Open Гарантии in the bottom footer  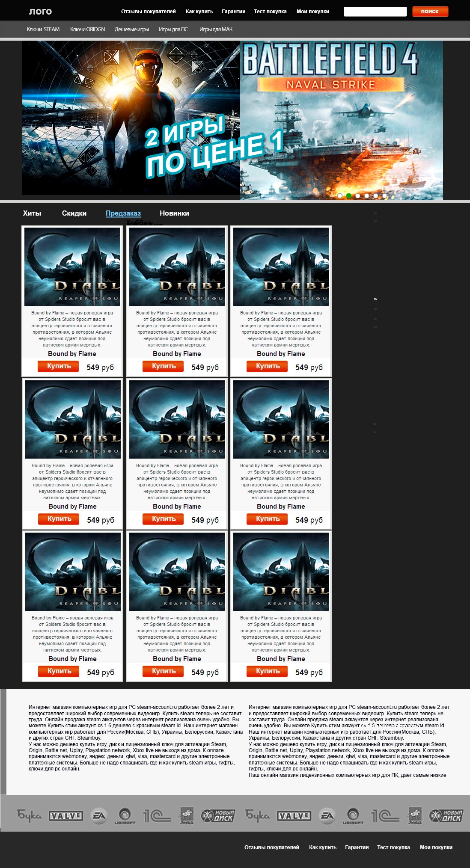pyautogui.click(x=357, y=847)
